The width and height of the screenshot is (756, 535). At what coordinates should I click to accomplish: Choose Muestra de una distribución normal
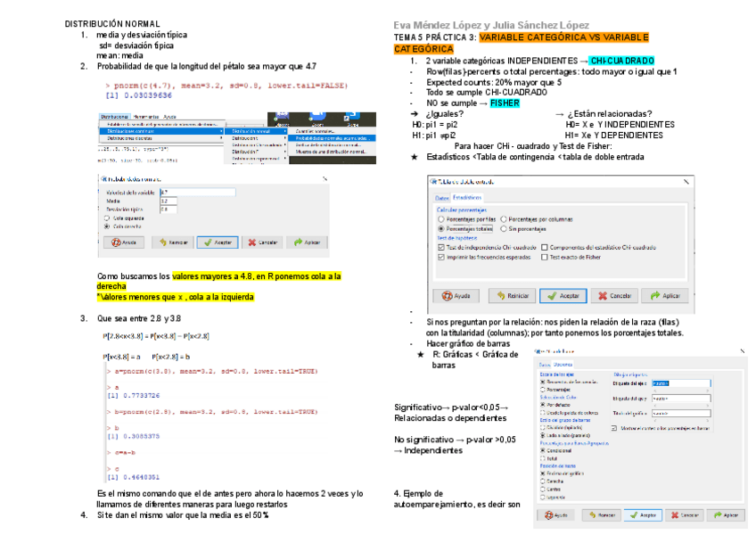333,152
